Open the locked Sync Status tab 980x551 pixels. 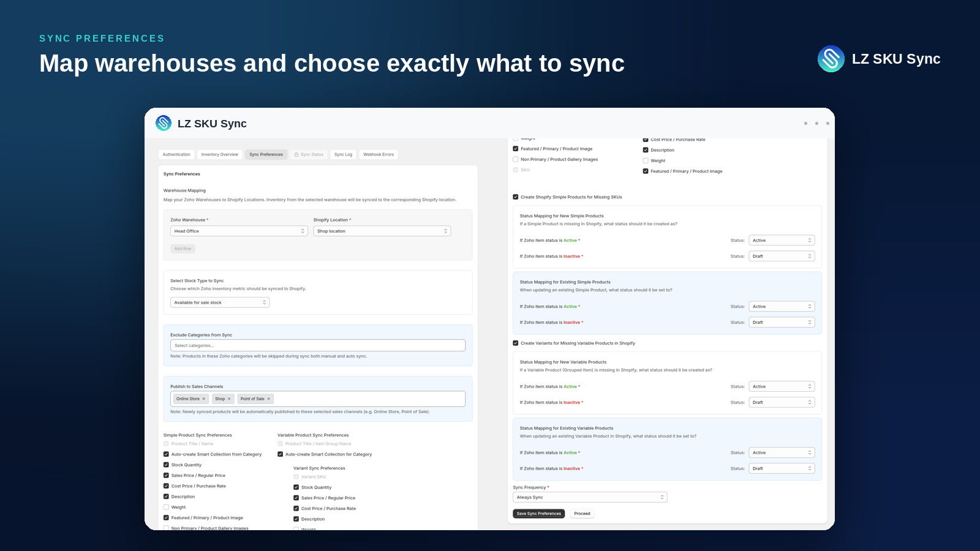309,154
